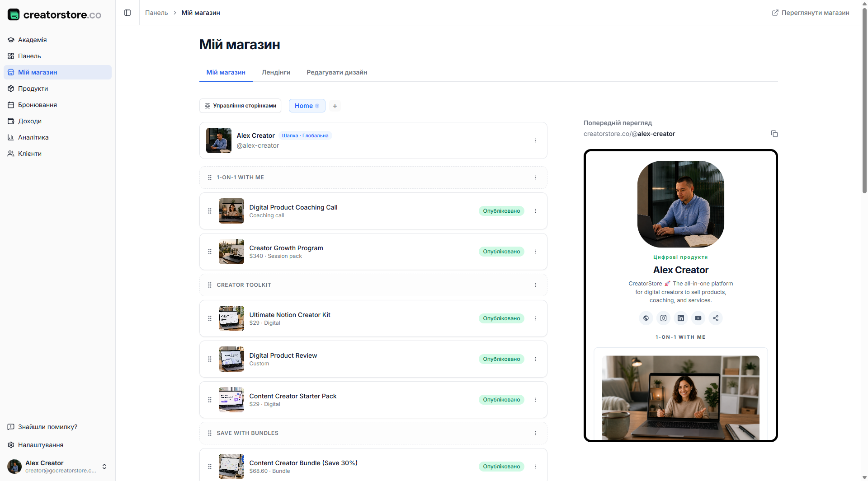Open Бронювання in sidebar
The width and height of the screenshot is (868, 481).
point(57,105)
